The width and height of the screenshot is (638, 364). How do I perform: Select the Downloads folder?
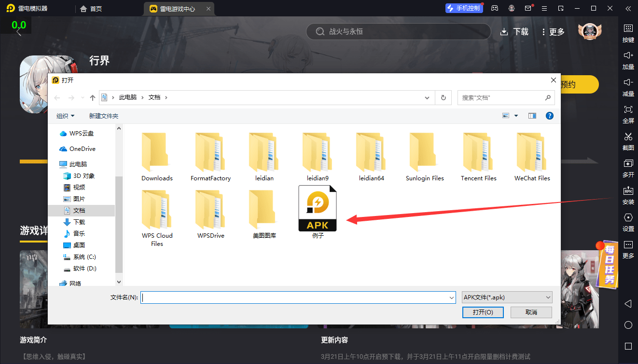(157, 157)
